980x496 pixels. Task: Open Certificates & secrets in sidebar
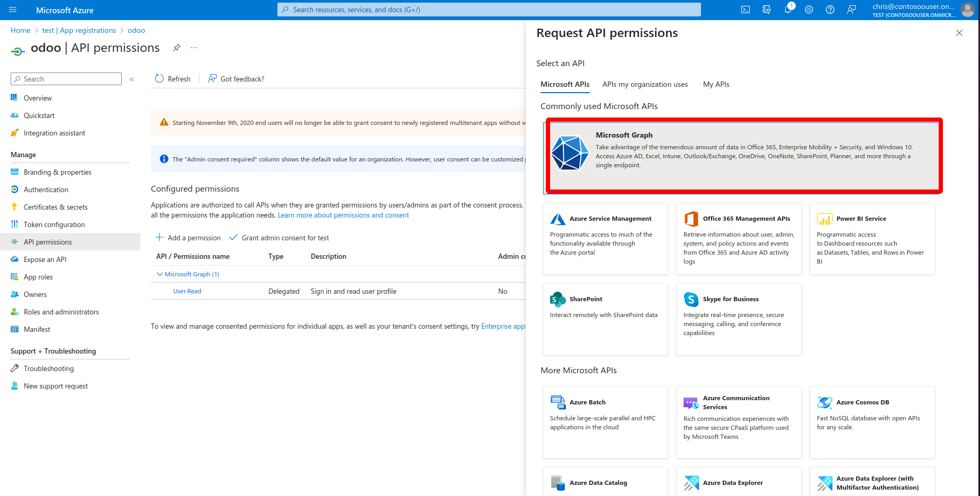[x=56, y=207]
